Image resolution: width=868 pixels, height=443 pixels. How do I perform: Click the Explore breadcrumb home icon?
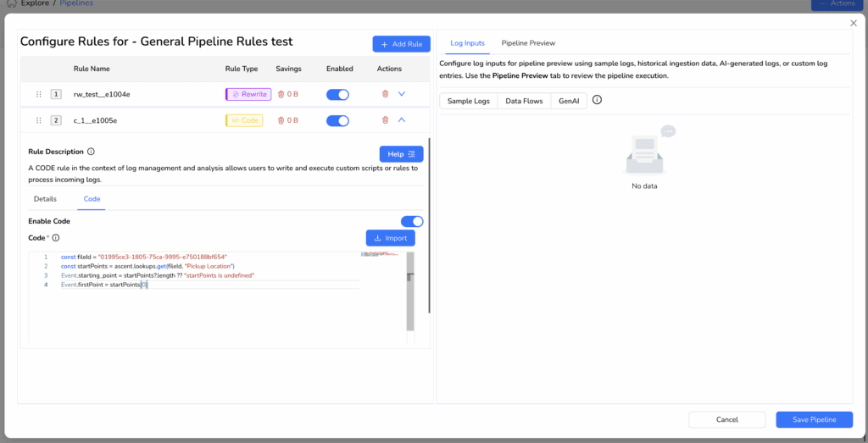point(12,3)
